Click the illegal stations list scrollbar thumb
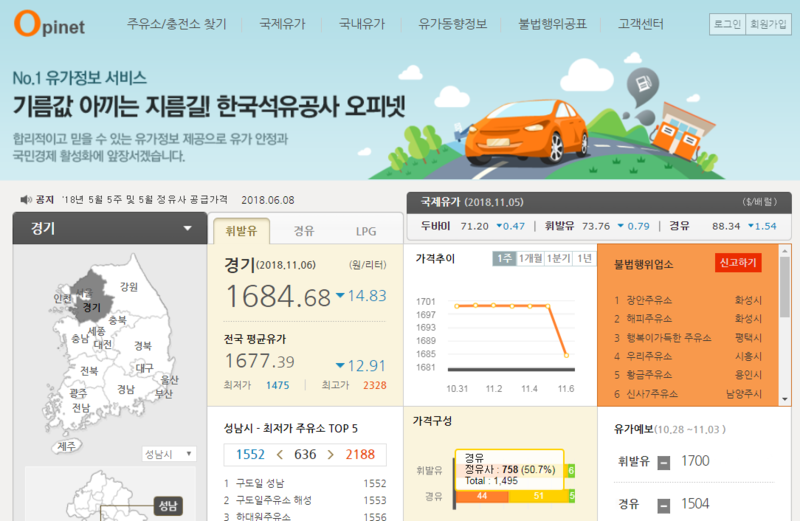Screen dimensions: 800x521 [x=785, y=286]
